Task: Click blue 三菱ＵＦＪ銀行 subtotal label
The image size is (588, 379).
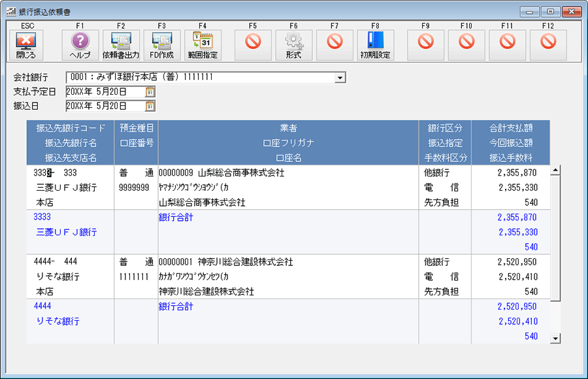Action: [x=67, y=232]
